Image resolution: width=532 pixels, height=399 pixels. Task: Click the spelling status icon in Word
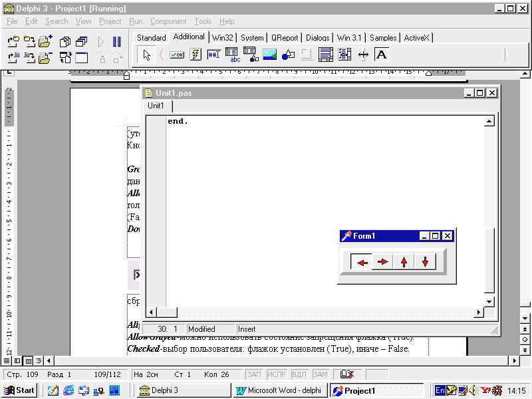346,374
